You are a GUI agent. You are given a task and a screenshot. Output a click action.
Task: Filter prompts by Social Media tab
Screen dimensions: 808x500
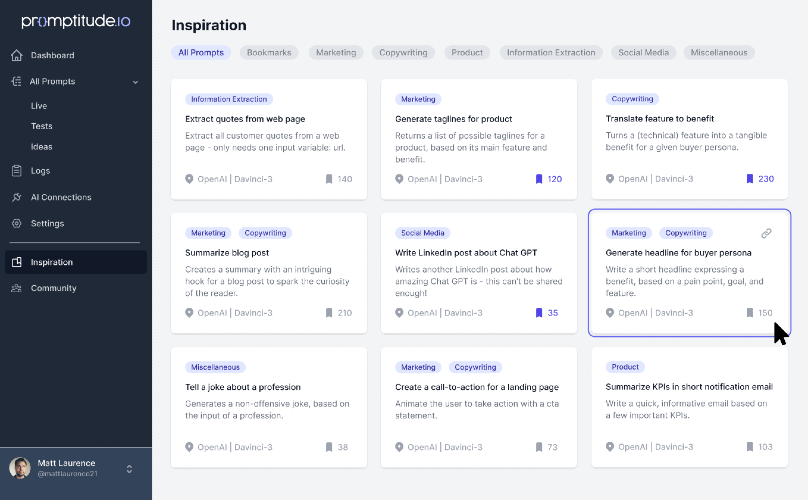[x=644, y=53]
